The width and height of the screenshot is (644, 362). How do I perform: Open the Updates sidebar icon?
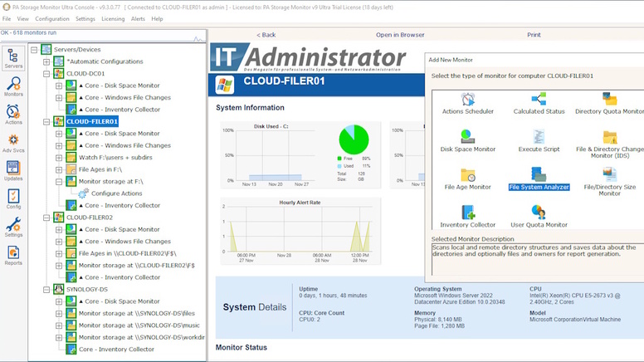13,171
